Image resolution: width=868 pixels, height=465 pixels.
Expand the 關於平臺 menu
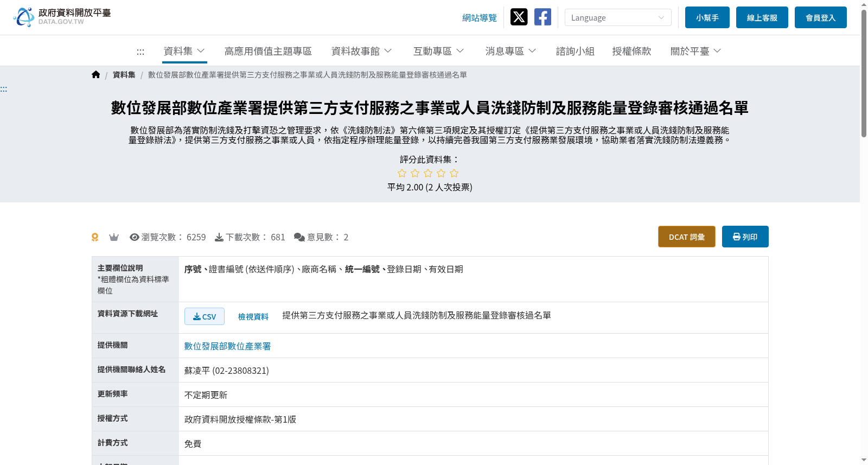point(695,51)
